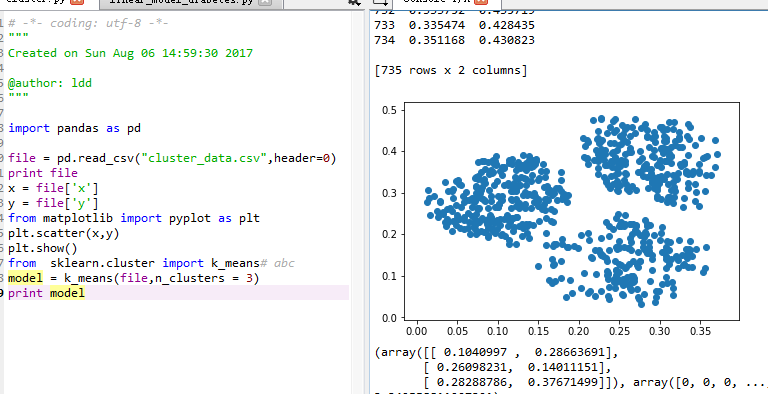Viewport: 768px width, 394px height.
Task: Click the "cluster_data.csv" string in code
Action: tap(204, 158)
